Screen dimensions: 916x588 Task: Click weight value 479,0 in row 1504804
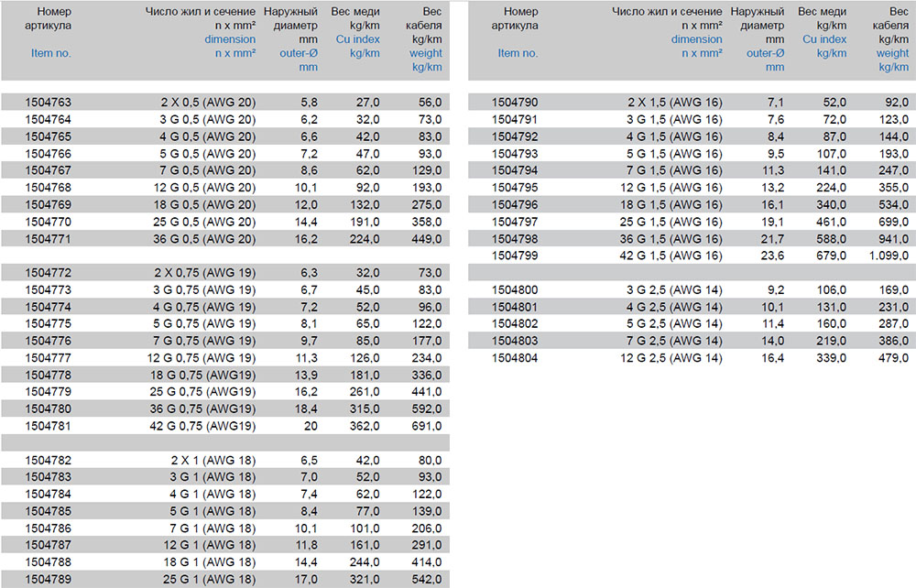pyautogui.click(x=894, y=358)
